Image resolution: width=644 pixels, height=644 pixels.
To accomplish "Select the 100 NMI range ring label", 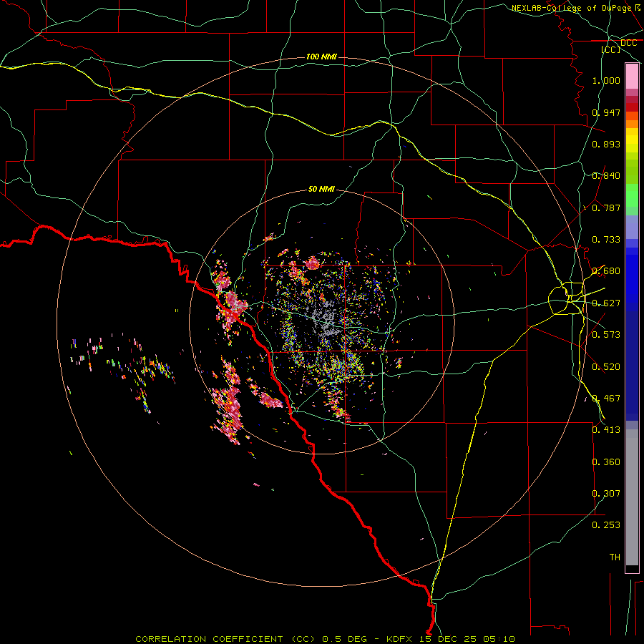I will coord(321,57).
